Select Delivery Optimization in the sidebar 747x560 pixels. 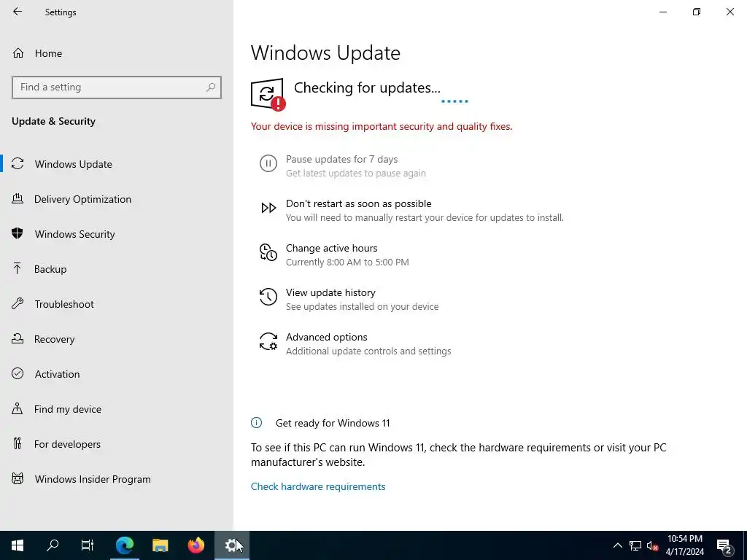coord(117,199)
